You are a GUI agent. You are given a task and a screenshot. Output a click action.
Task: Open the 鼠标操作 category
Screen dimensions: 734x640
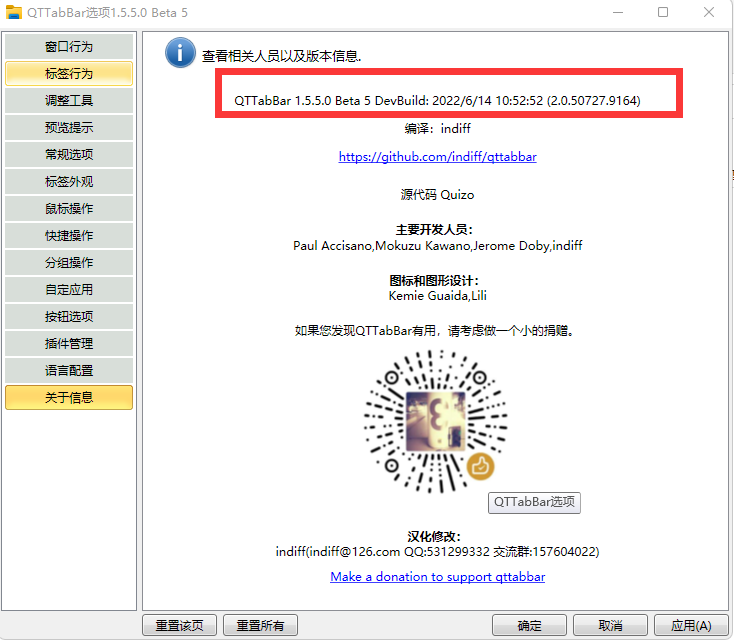[x=69, y=208]
